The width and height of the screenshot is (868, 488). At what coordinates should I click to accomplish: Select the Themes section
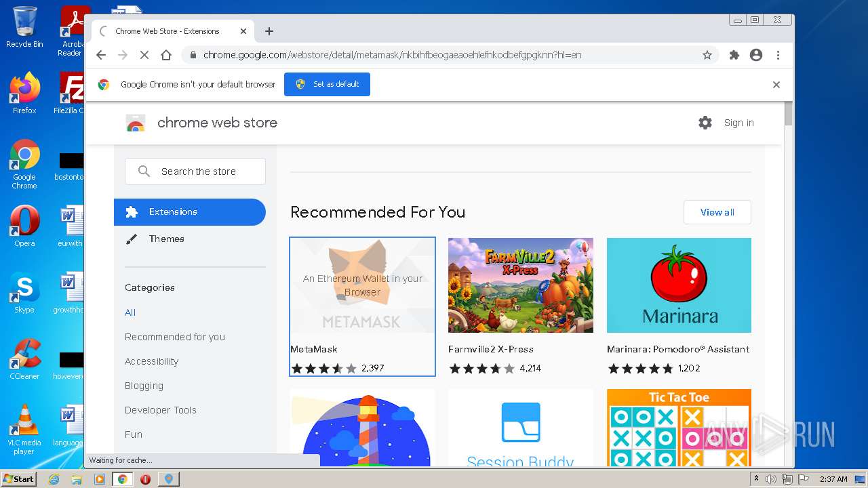[x=190, y=239]
